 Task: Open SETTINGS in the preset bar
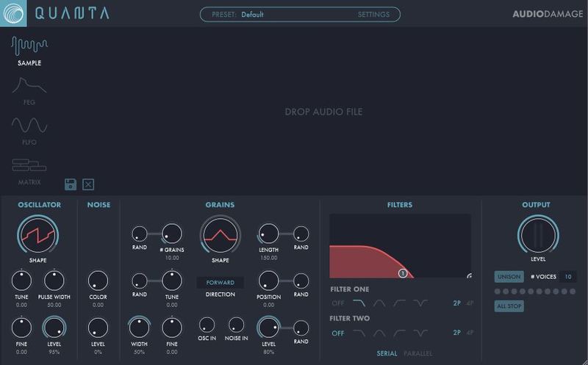(x=373, y=15)
